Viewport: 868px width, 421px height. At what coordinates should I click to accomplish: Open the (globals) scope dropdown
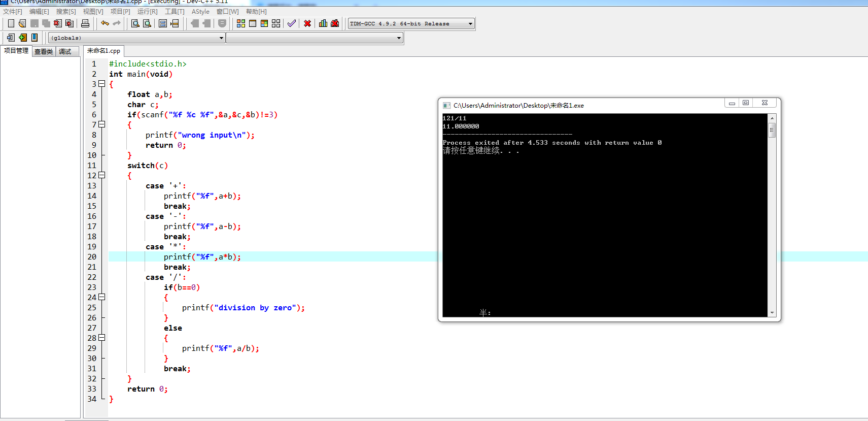pyautogui.click(x=136, y=38)
